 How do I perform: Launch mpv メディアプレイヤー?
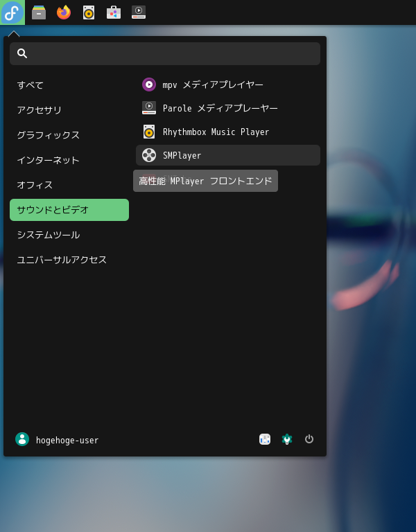[x=228, y=85]
